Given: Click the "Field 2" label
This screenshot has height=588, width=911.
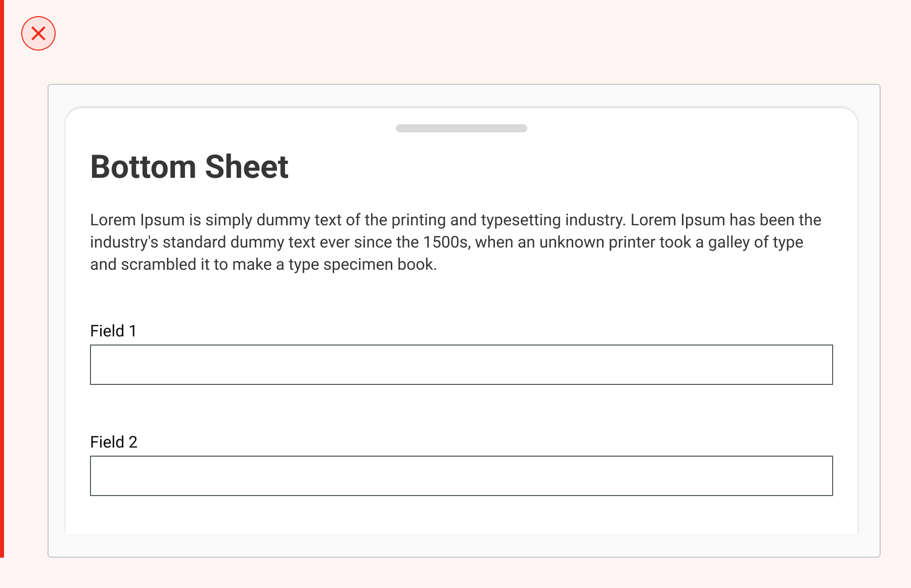Looking at the screenshot, I should tap(114, 442).
